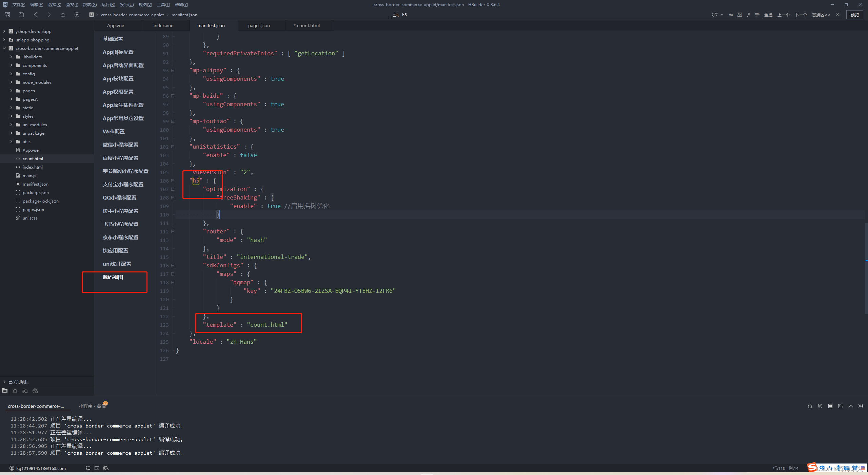Click 下一个 to find next match
The image size is (868, 475).
801,15
